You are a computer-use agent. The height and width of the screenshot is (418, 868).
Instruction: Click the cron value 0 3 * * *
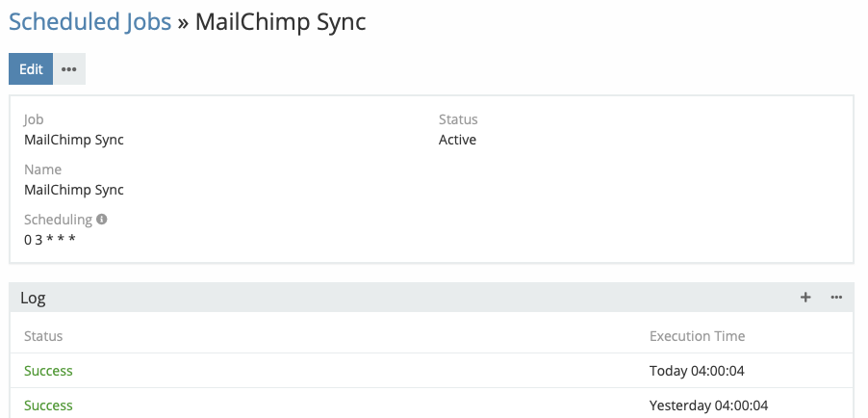pyautogui.click(x=50, y=239)
